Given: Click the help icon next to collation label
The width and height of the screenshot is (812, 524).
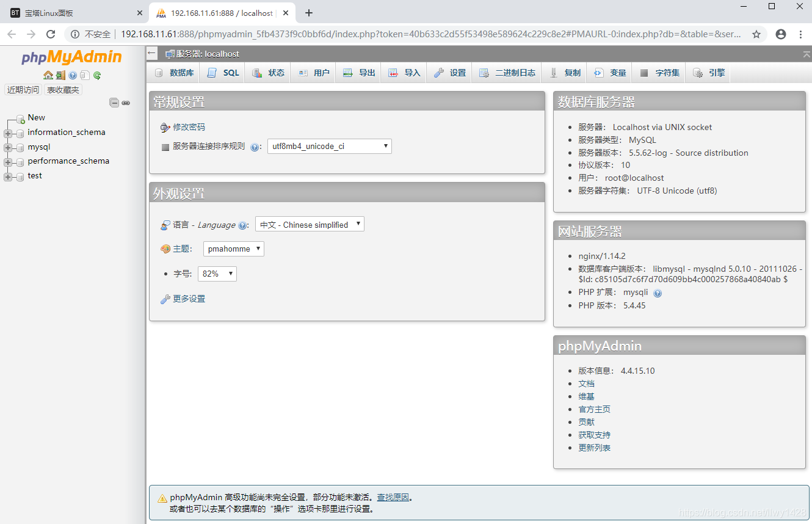Looking at the screenshot, I should click(255, 147).
